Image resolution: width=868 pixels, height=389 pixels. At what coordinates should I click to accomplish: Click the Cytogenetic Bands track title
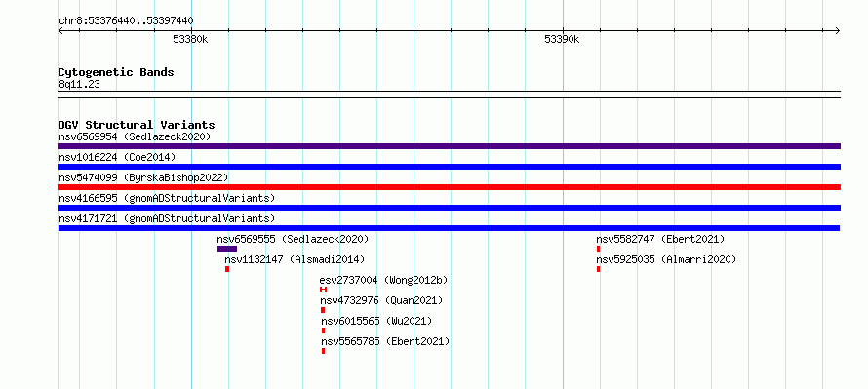coord(116,72)
